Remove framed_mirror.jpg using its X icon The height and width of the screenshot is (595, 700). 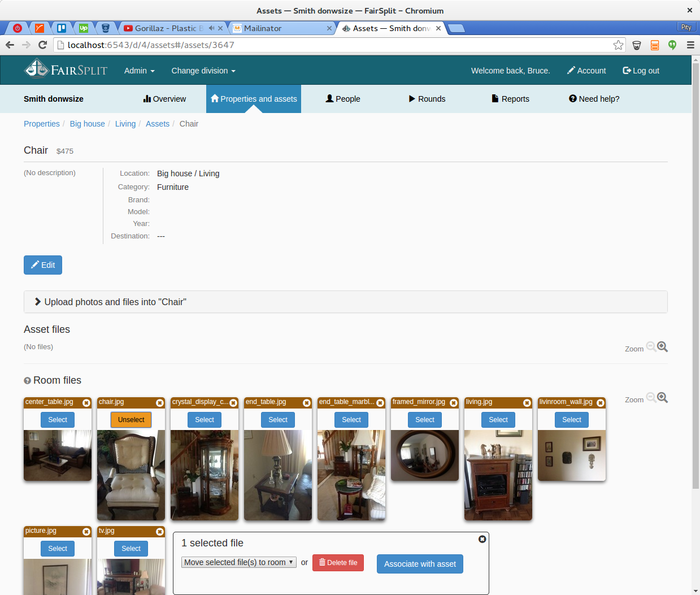[454, 403]
